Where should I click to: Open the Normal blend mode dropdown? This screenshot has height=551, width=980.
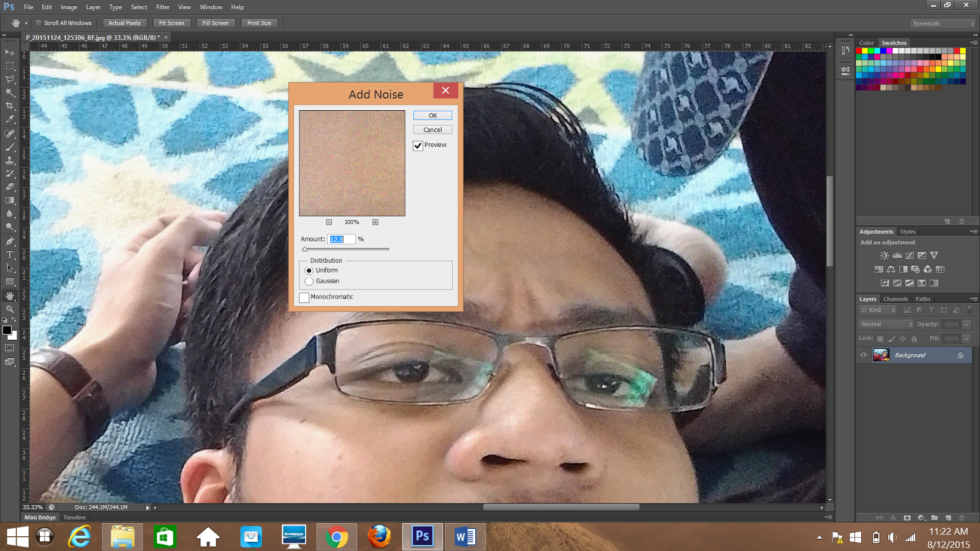(886, 324)
